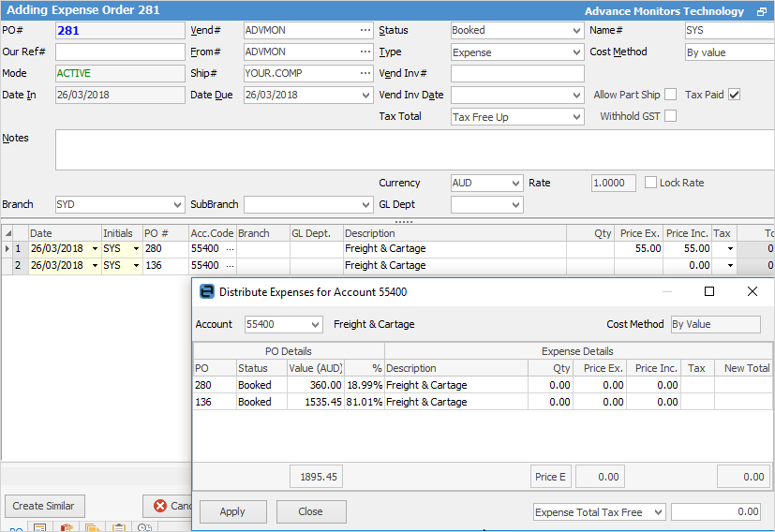The width and height of the screenshot is (775, 532).
Task: Open the Tax Total dropdown
Action: 575,117
